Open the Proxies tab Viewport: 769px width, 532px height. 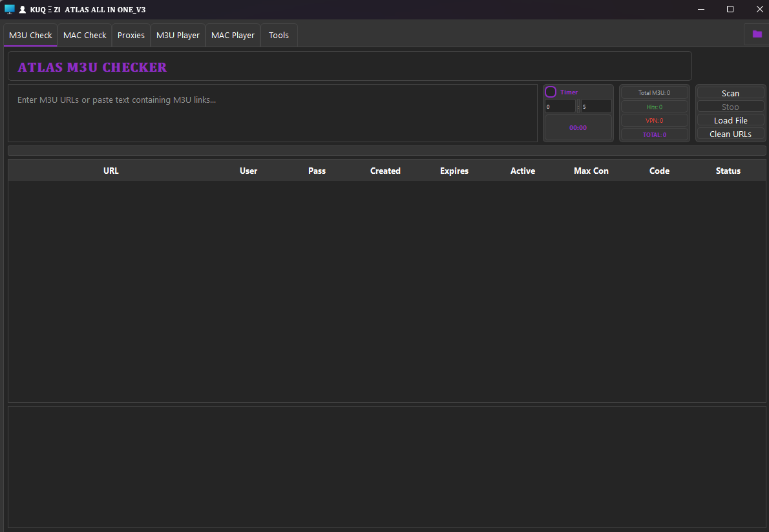pos(131,36)
